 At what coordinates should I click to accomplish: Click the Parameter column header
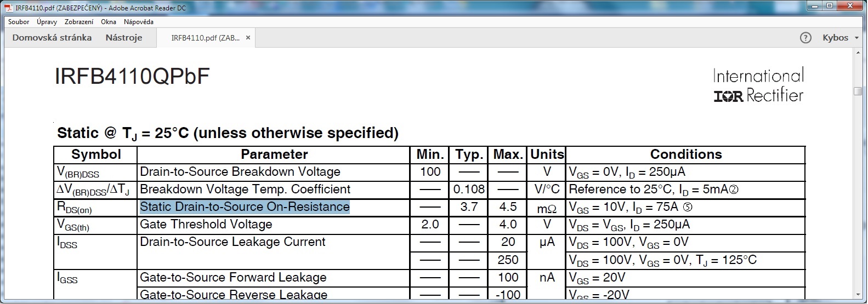[x=274, y=154]
